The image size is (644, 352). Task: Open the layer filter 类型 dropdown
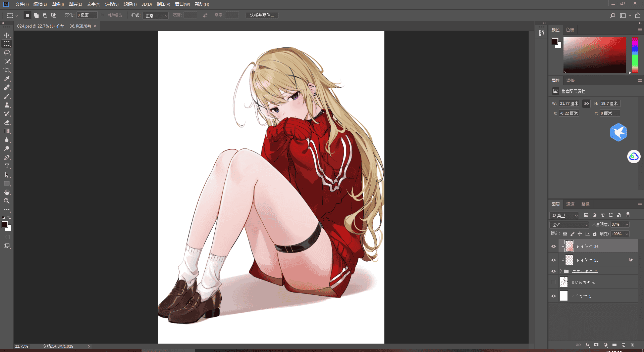point(565,215)
